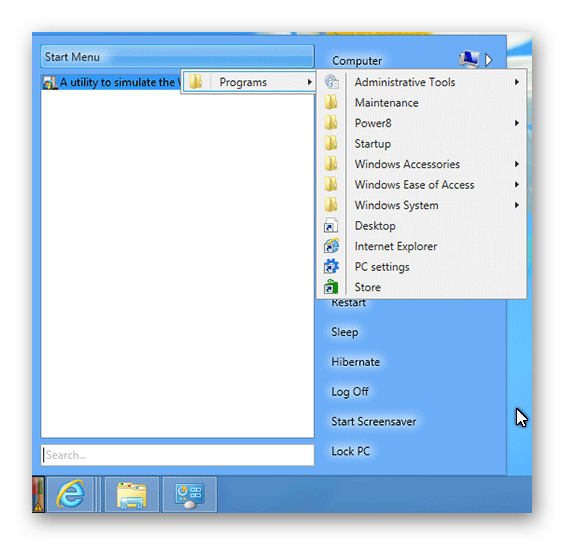Click the Windows System folder icon

(331, 205)
